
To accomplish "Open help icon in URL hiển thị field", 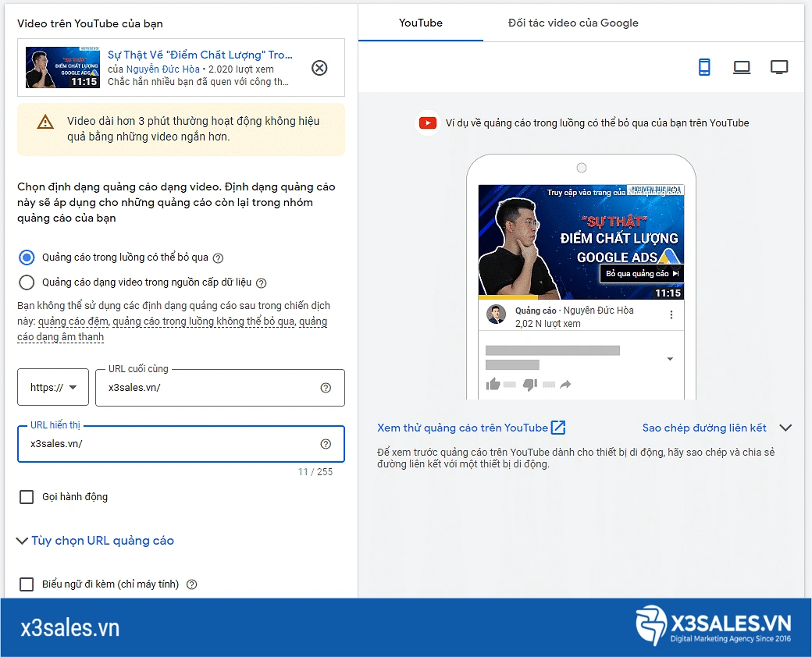I will click(326, 444).
